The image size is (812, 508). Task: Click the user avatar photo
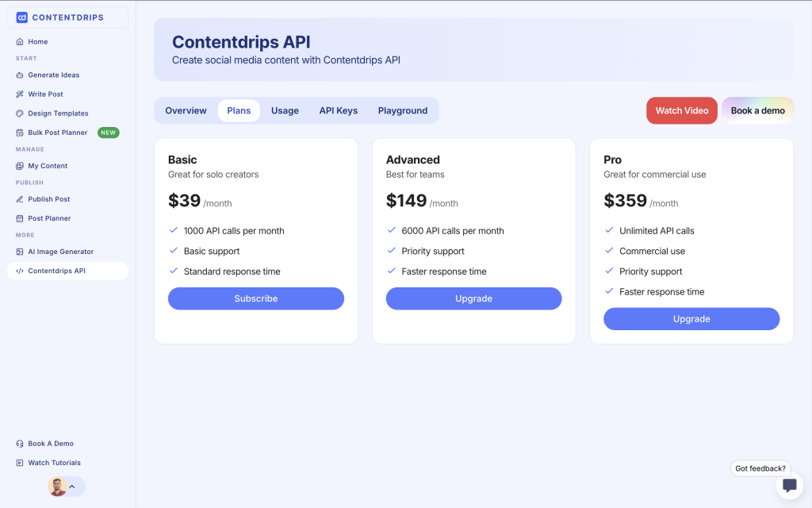tap(57, 487)
